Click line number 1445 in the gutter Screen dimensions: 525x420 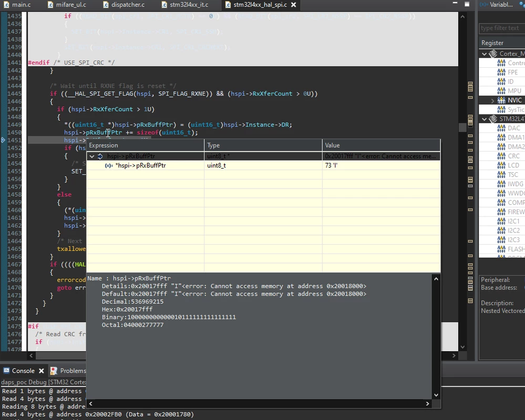tap(14, 93)
